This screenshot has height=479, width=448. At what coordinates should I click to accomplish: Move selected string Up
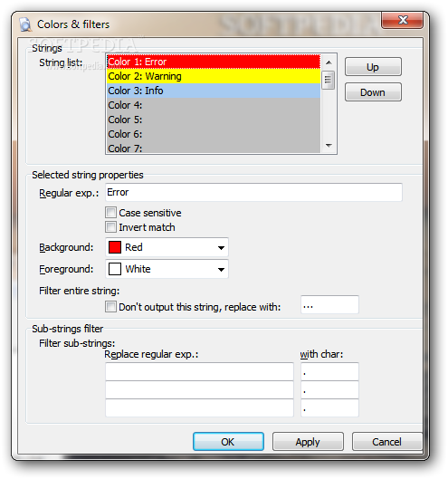point(373,67)
